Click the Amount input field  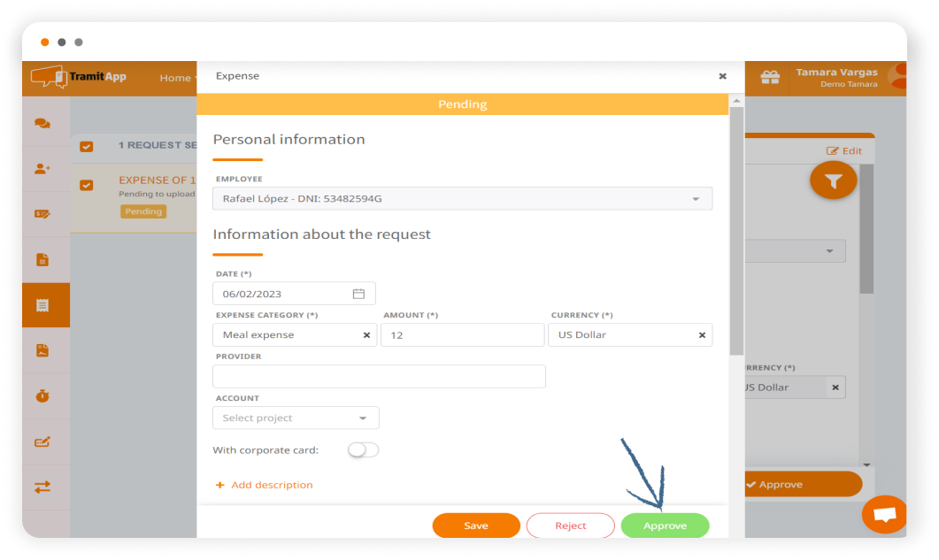462,335
